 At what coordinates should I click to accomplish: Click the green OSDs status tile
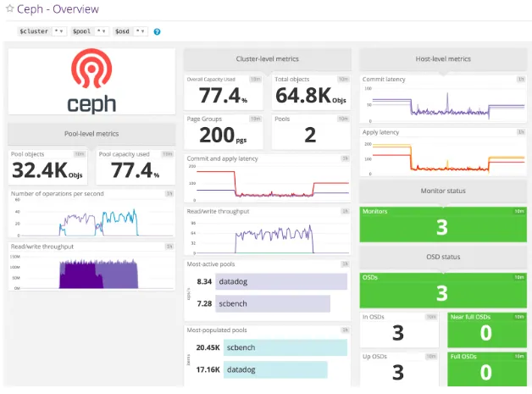(x=443, y=291)
